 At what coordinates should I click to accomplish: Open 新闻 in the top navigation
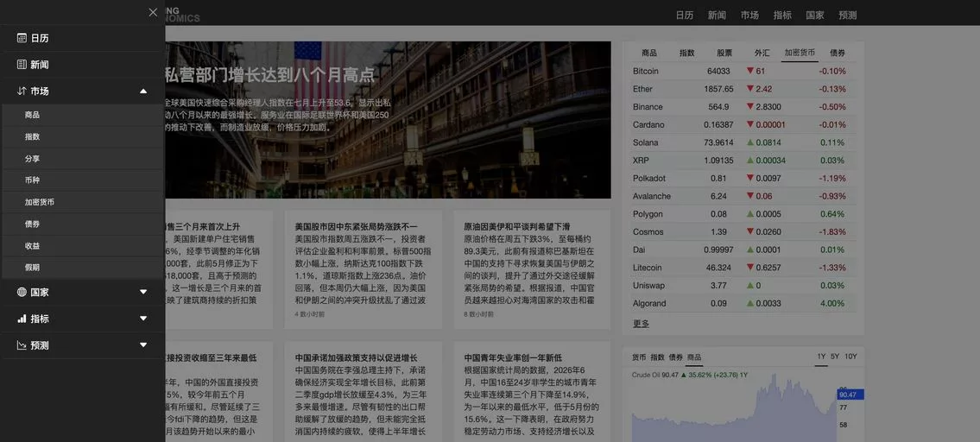click(717, 15)
